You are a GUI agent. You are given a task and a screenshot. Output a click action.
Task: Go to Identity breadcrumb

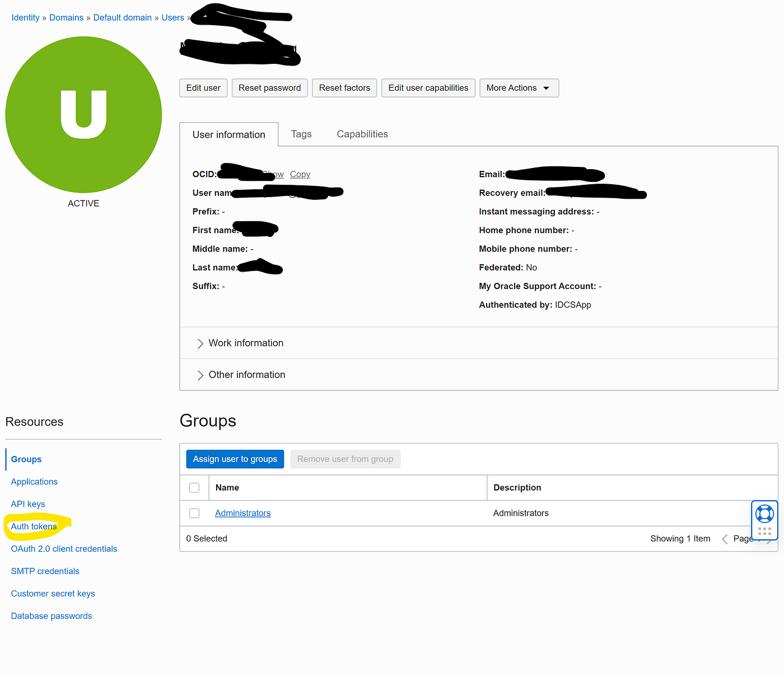pos(25,17)
